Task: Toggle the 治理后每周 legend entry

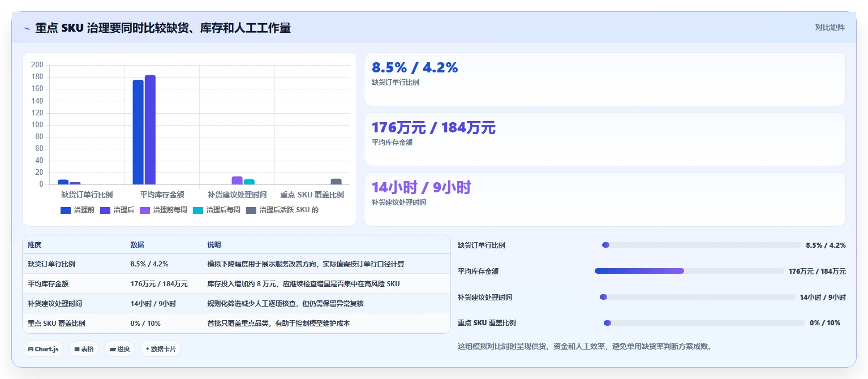Action: pyautogui.click(x=217, y=210)
